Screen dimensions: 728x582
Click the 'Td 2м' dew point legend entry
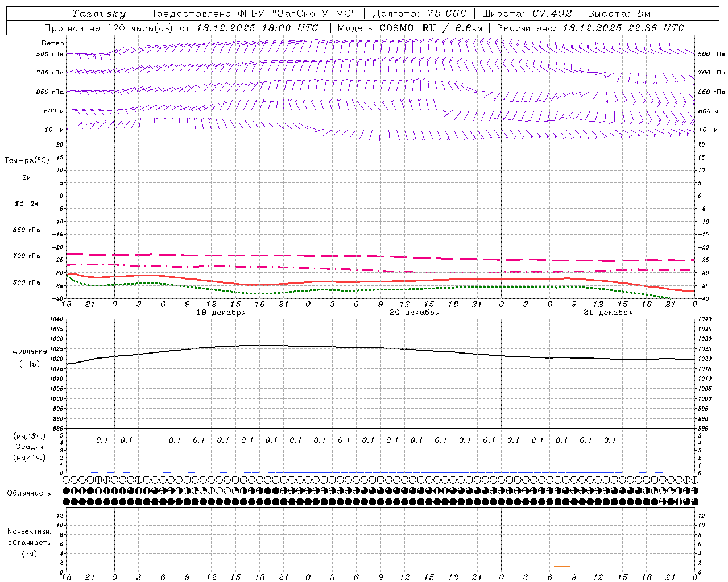click(26, 203)
